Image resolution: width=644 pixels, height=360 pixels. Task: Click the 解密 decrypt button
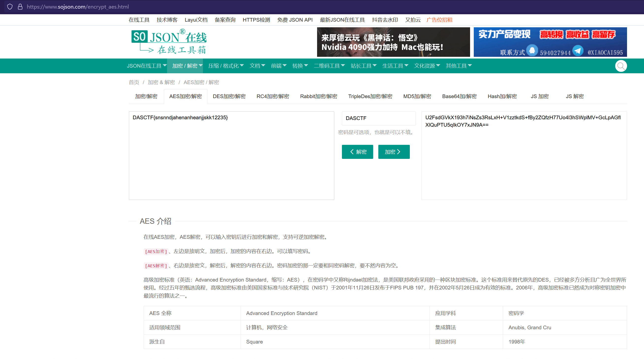click(357, 152)
